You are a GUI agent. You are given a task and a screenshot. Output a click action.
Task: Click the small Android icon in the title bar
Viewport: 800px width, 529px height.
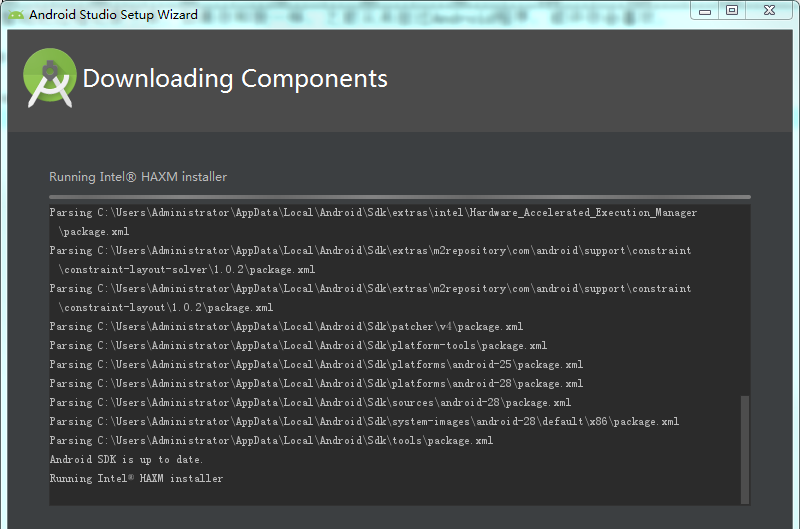(x=15, y=14)
